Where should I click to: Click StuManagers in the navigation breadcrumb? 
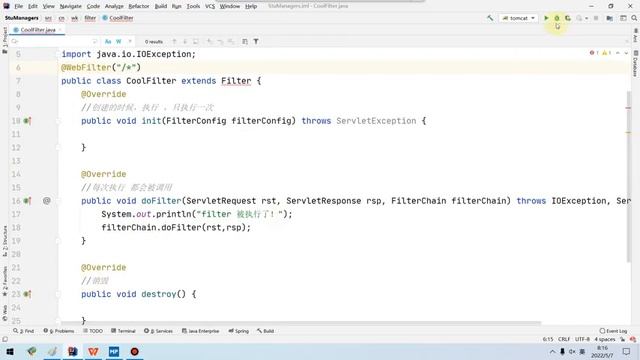click(x=22, y=18)
